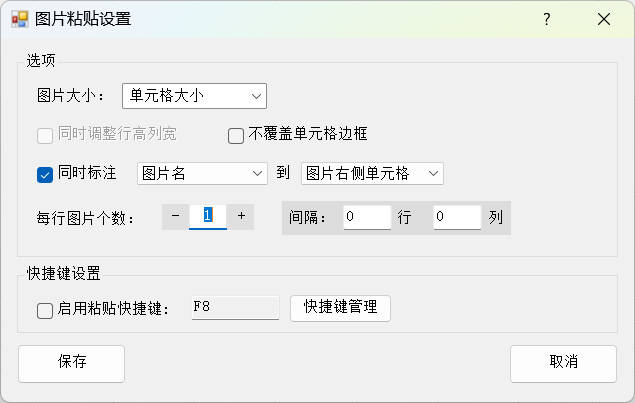Click the row interval (行) input field
635x403 pixels.
click(x=366, y=216)
